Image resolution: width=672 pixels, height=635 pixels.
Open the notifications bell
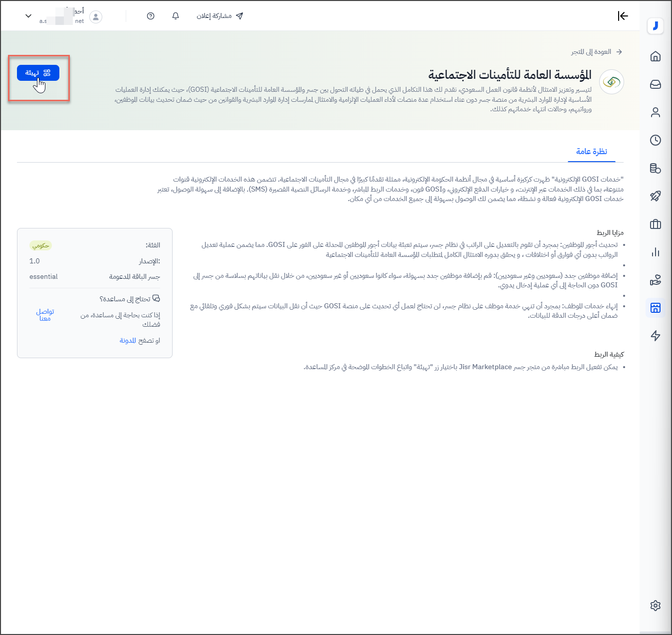(176, 16)
